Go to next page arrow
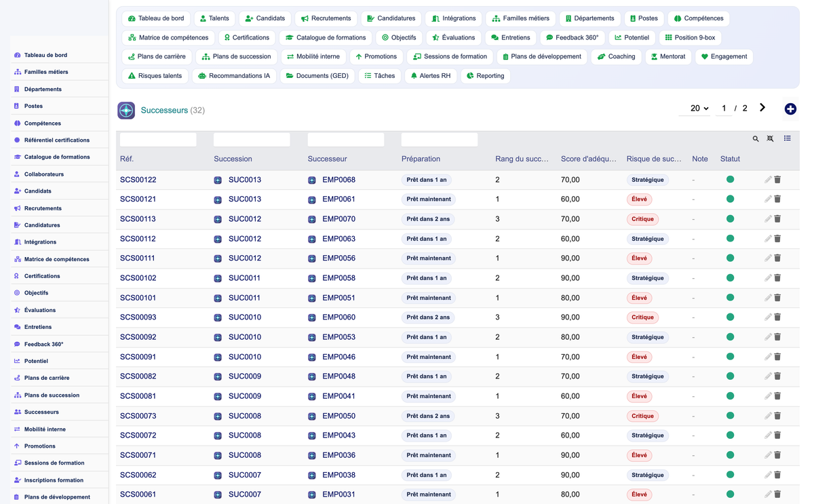The height and width of the screenshot is (504, 814). (762, 108)
